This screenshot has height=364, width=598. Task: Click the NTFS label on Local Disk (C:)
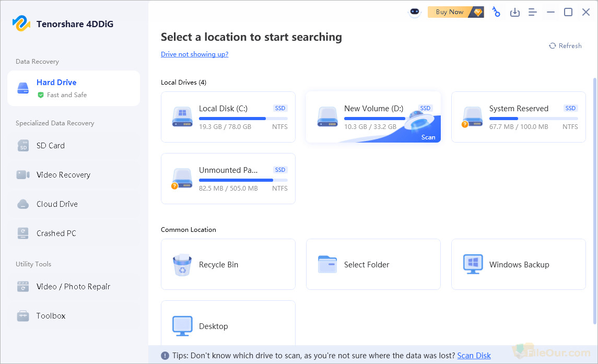click(280, 127)
